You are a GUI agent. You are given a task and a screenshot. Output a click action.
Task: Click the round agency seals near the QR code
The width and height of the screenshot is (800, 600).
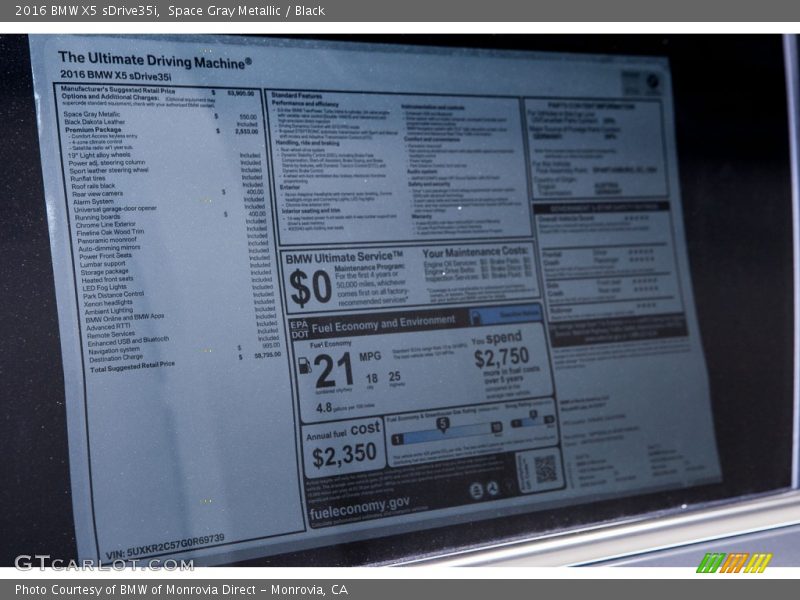tap(484, 489)
